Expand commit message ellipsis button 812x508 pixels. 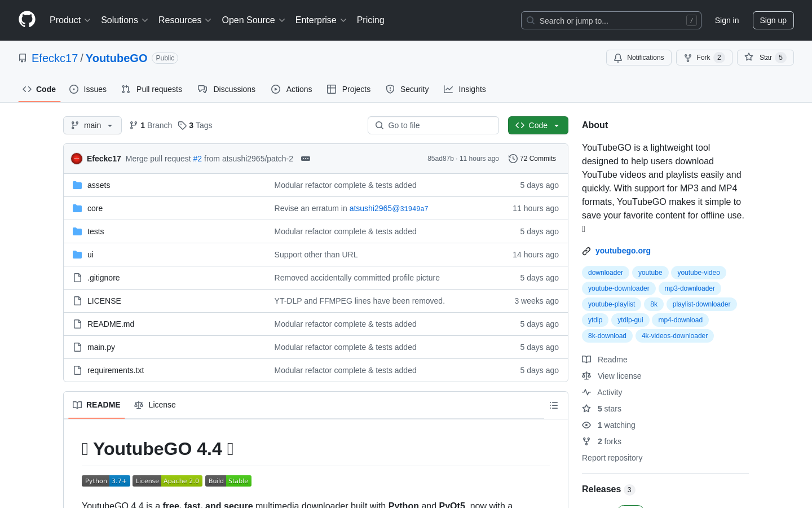click(x=306, y=159)
